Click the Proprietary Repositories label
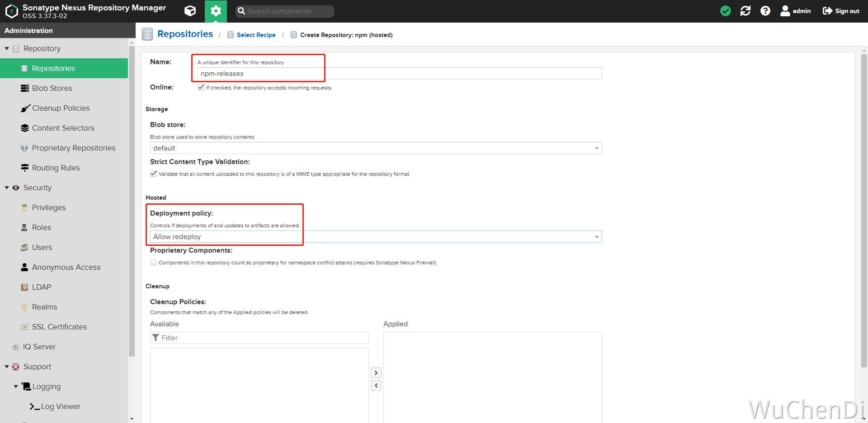This screenshot has width=868, height=423. pyautogui.click(x=74, y=148)
